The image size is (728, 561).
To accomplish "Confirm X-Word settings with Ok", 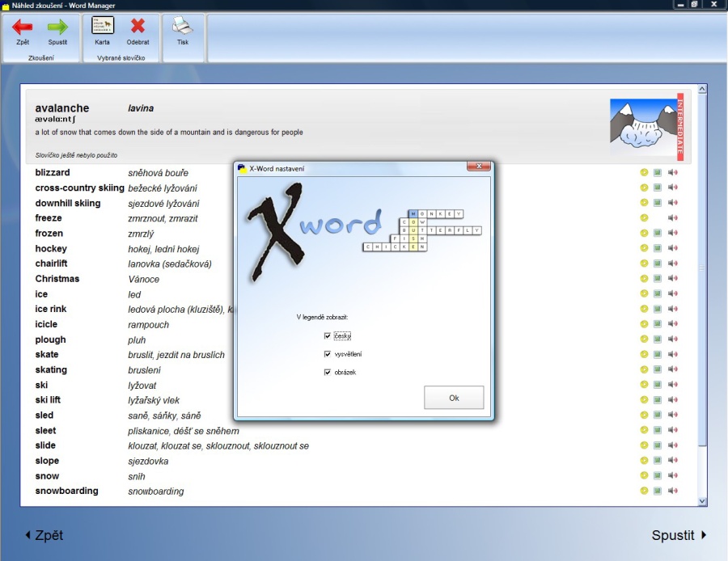I will 454,398.
